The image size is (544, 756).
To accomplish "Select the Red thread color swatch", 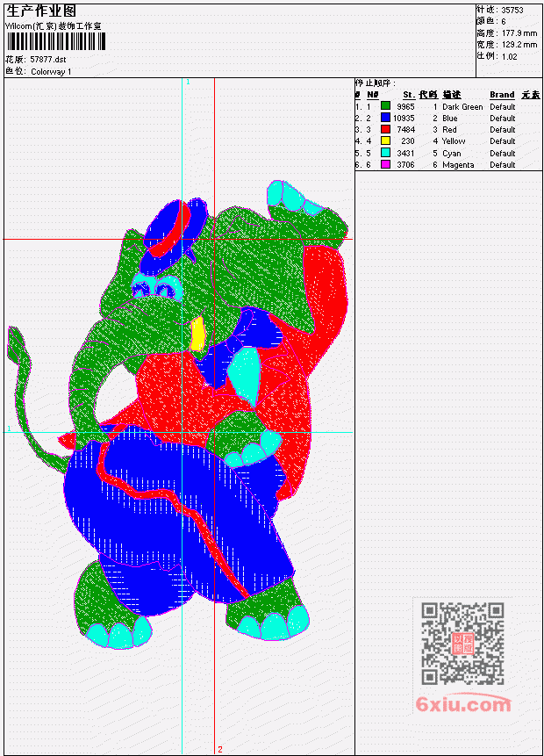I will (385, 129).
